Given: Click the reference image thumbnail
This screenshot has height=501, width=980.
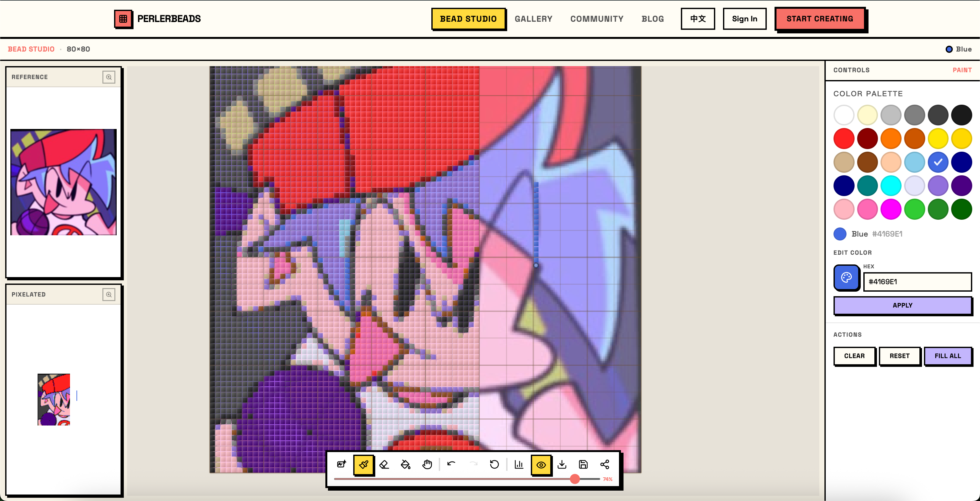Looking at the screenshot, I should point(64,182).
